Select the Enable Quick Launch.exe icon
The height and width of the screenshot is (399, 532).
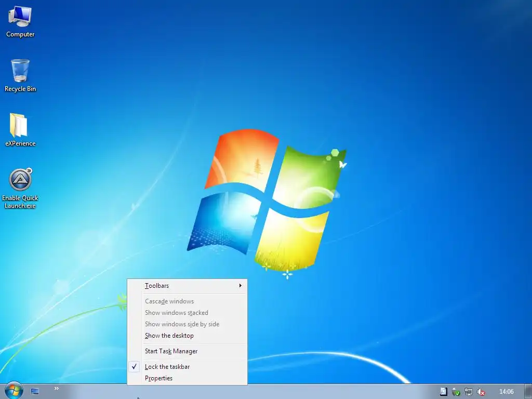pos(20,188)
